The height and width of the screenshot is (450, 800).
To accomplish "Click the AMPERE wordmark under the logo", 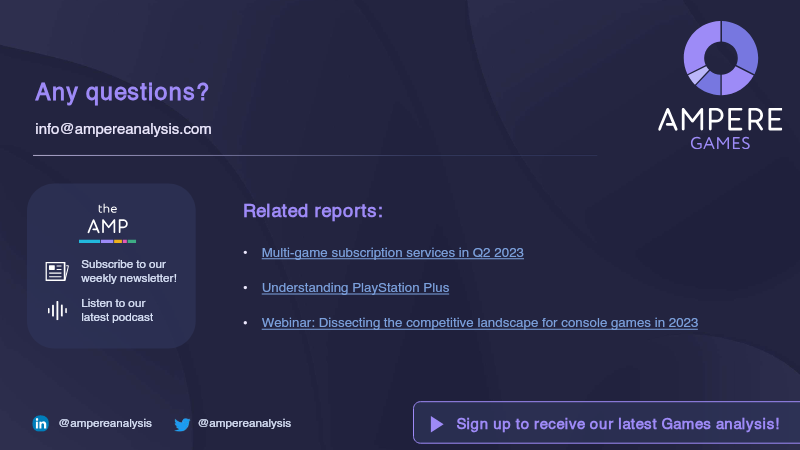I will pyautogui.click(x=720, y=121).
